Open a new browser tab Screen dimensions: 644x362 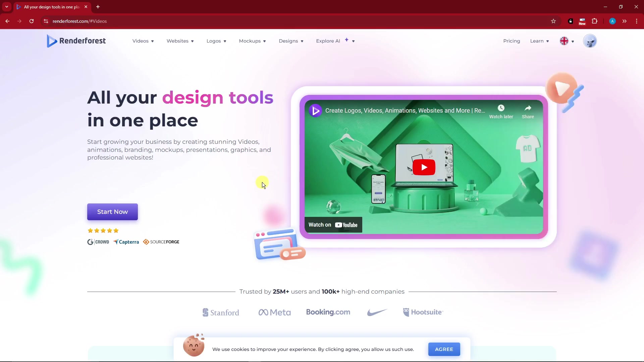pos(98,7)
